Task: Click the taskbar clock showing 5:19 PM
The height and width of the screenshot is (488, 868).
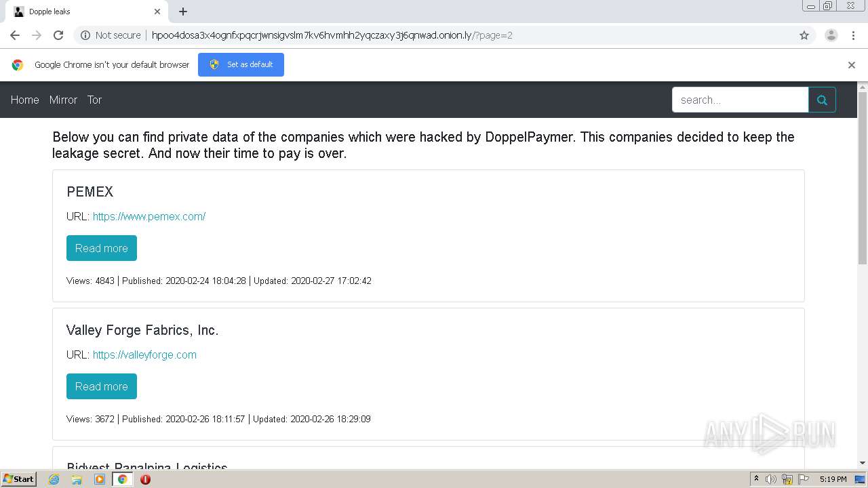Action: click(x=833, y=479)
